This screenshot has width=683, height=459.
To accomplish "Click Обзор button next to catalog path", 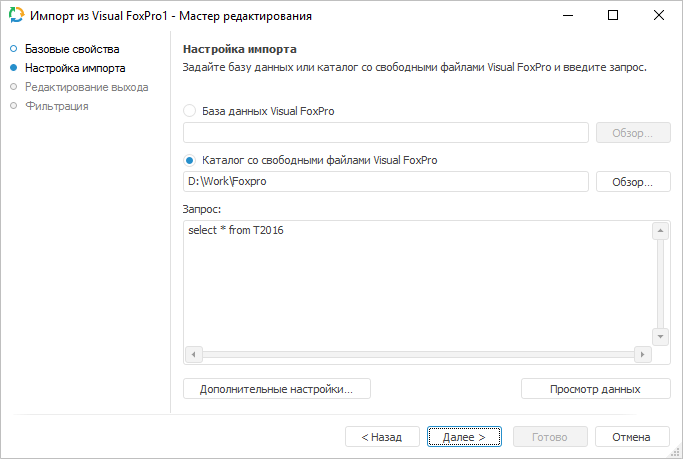I will tap(633, 182).
